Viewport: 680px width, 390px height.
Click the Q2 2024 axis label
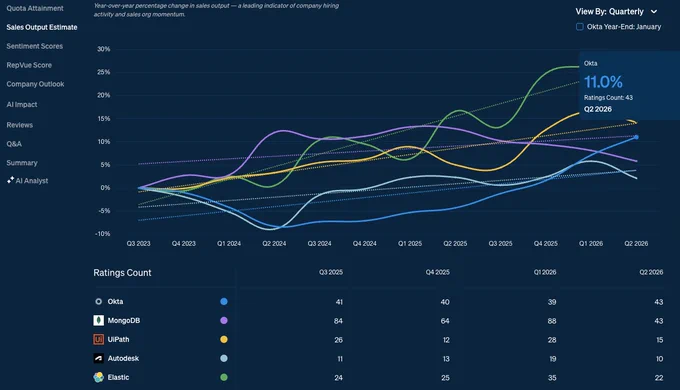pyautogui.click(x=274, y=244)
